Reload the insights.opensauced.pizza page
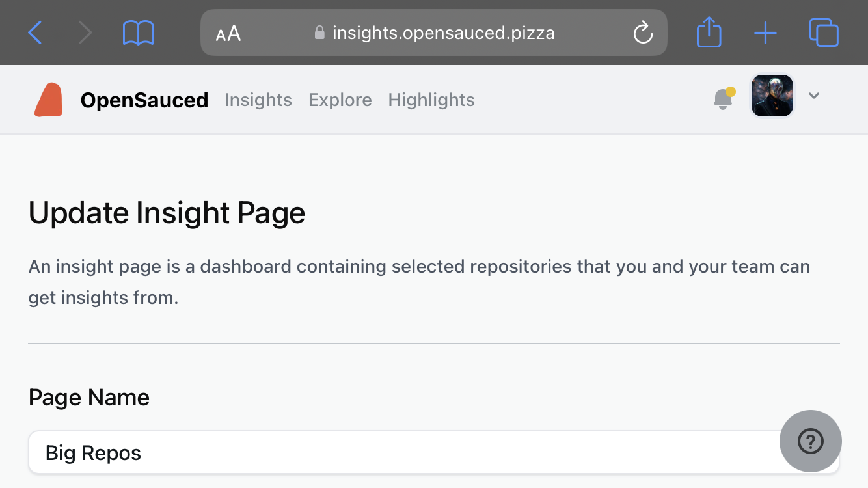This screenshot has width=868, height=488. pos(643,33)
